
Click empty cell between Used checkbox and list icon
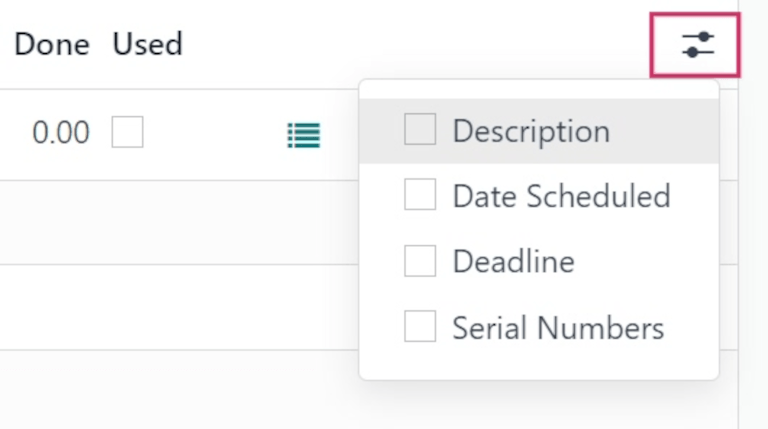pyautogui.click(x=215, y=134)
